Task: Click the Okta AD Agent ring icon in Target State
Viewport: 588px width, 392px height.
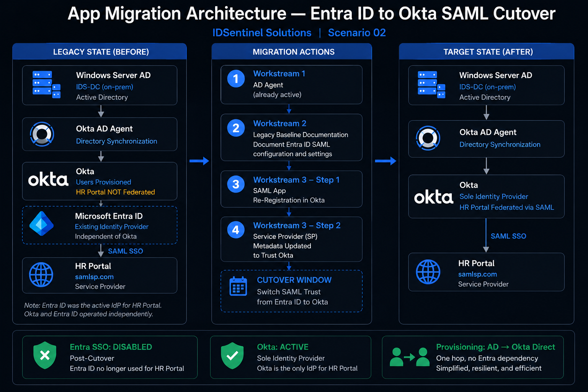Action: [428, 138]
